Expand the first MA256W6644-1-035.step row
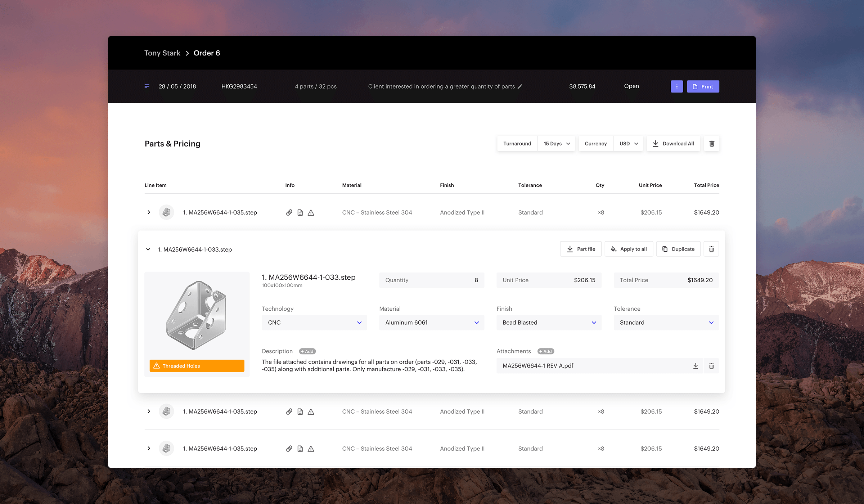This screenshot has height=504, width=864. point(149,212)
